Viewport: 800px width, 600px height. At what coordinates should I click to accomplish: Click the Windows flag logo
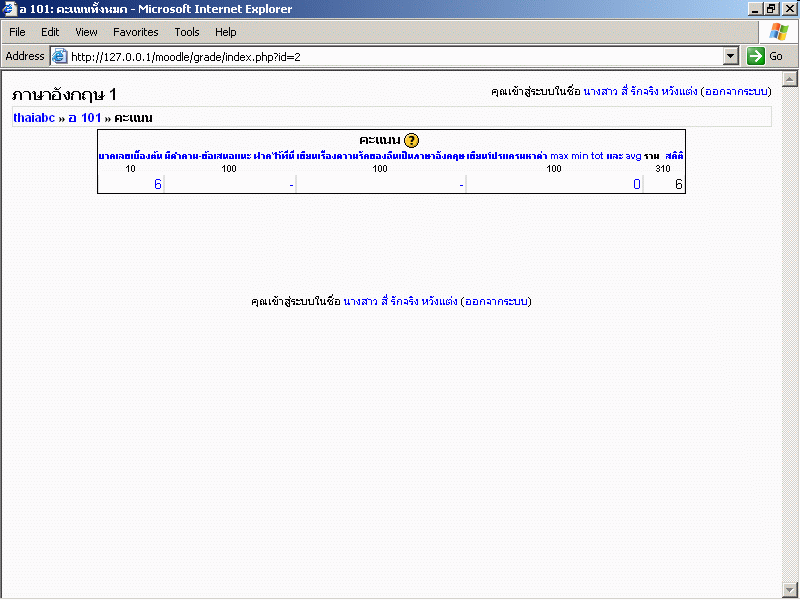coord(778,32)
